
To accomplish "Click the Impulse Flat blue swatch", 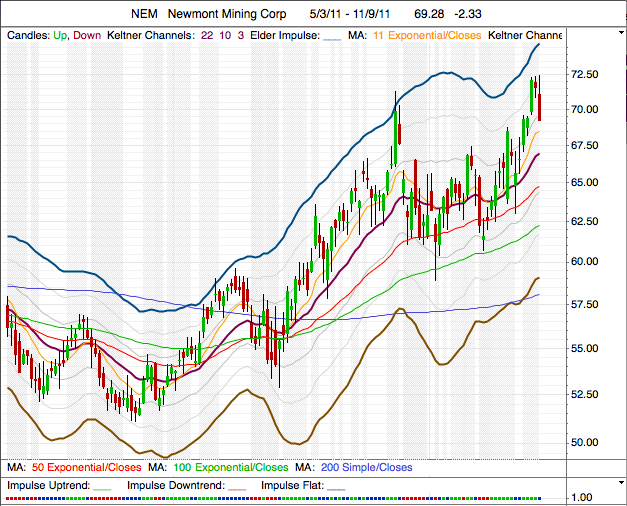I will pos(336,490).
